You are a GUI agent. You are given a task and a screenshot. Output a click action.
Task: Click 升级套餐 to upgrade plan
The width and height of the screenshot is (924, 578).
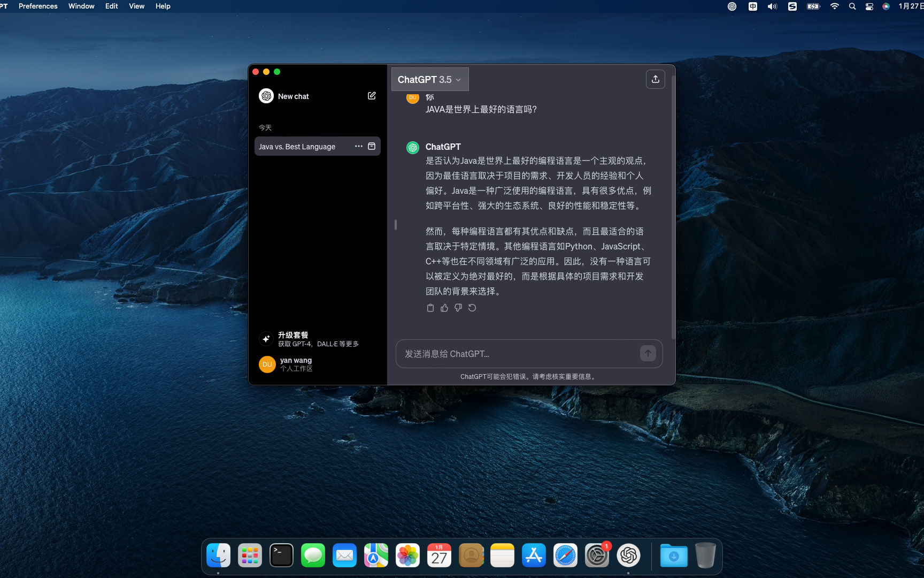294,334
